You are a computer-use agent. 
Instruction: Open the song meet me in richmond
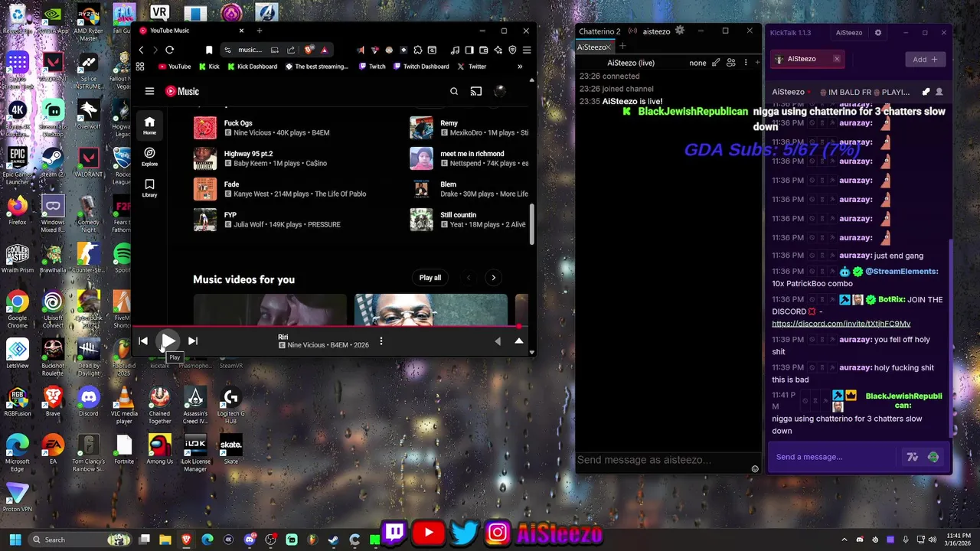coord(472,154)
